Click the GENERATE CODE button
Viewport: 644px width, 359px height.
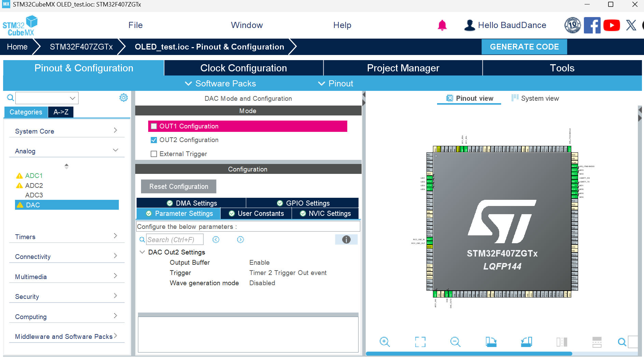[x=524, y=47]
